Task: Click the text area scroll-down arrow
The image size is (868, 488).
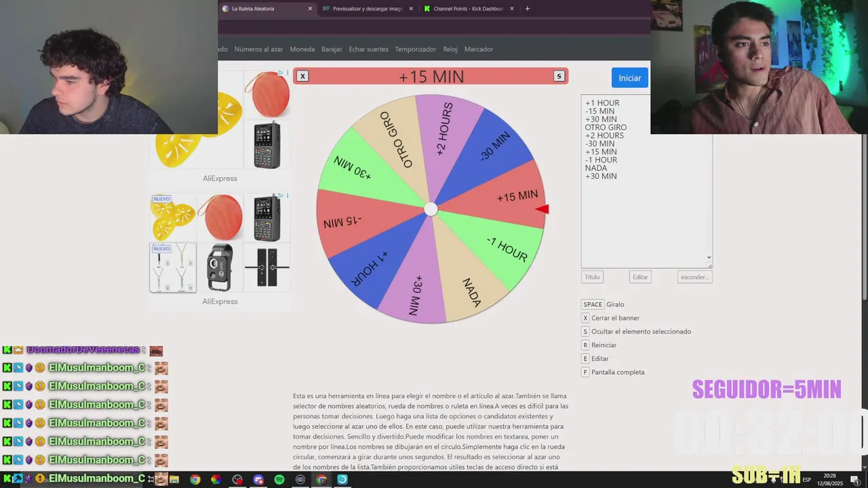Action: point(709,258)
